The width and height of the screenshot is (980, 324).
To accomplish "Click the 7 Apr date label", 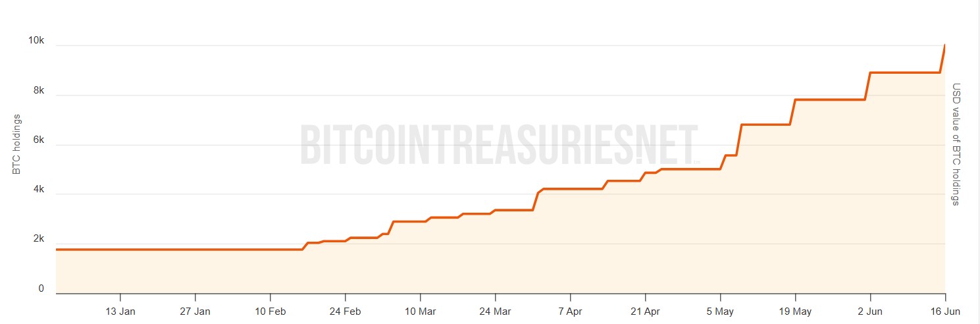I will [x=570, y=311].
